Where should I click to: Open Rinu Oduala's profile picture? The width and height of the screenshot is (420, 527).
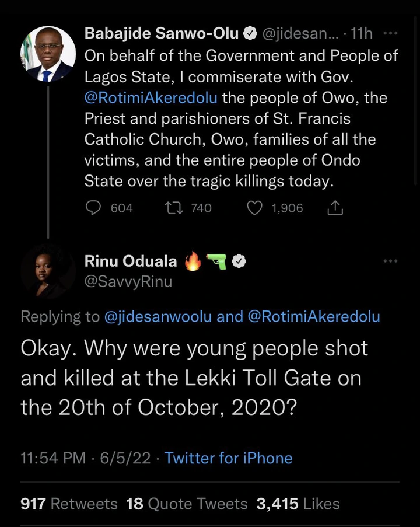click(48, 271)
